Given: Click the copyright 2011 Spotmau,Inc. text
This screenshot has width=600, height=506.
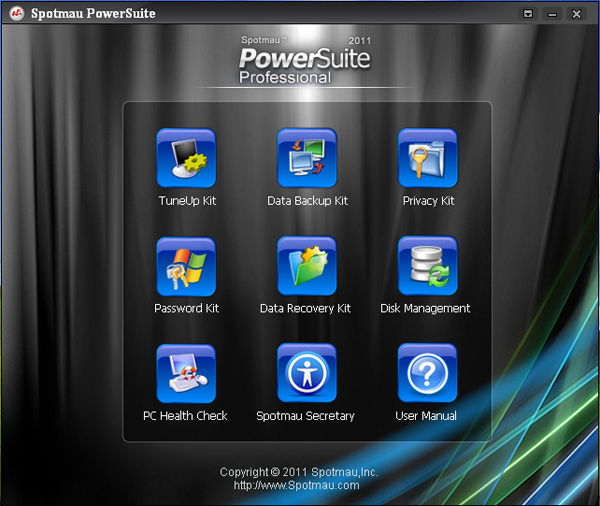Looking at the screenshot, I should coord(299,472).
